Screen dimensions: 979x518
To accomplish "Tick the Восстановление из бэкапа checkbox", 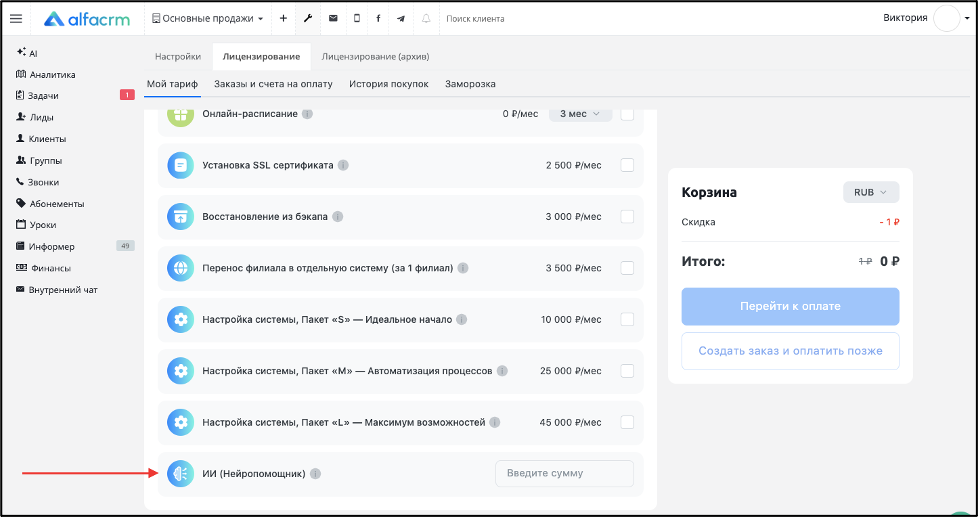I will (627, 217).
